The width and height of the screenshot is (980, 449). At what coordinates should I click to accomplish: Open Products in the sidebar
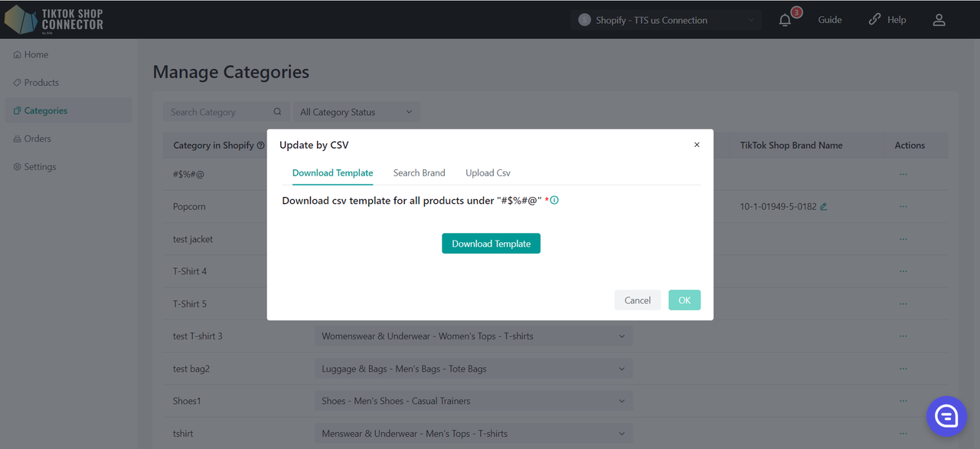pos(41,83)
